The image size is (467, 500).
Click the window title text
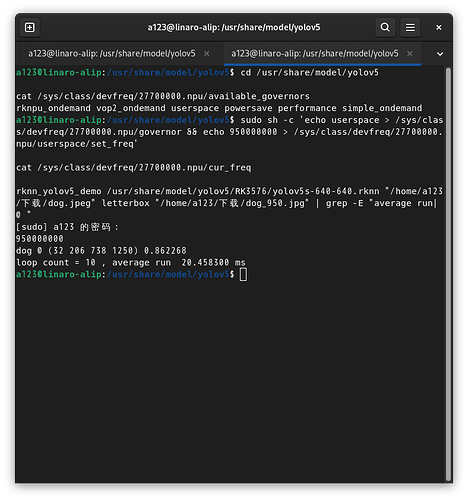[234, 27]
